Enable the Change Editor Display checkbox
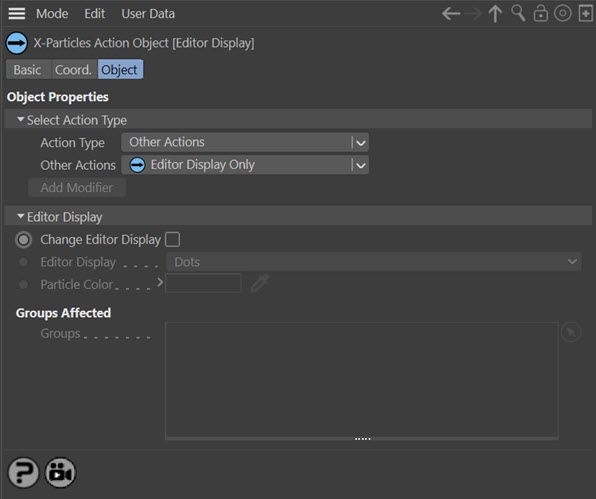 click(173, 239)
